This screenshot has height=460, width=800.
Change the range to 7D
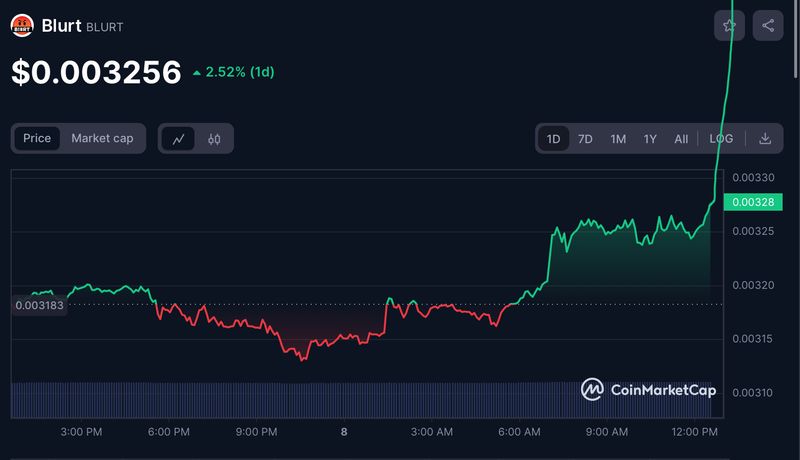coord(586,139)
